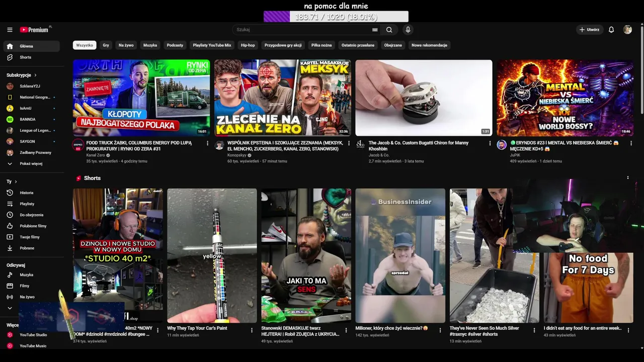Open Shorts from the sidebar
Image resolution: width=644 pixels, height=362 pixels.
(32, 57)
